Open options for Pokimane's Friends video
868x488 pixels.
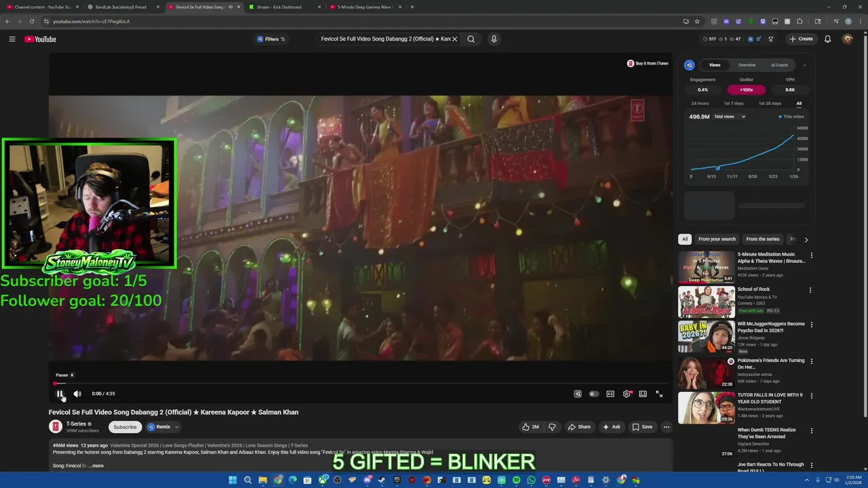[811, 361]
